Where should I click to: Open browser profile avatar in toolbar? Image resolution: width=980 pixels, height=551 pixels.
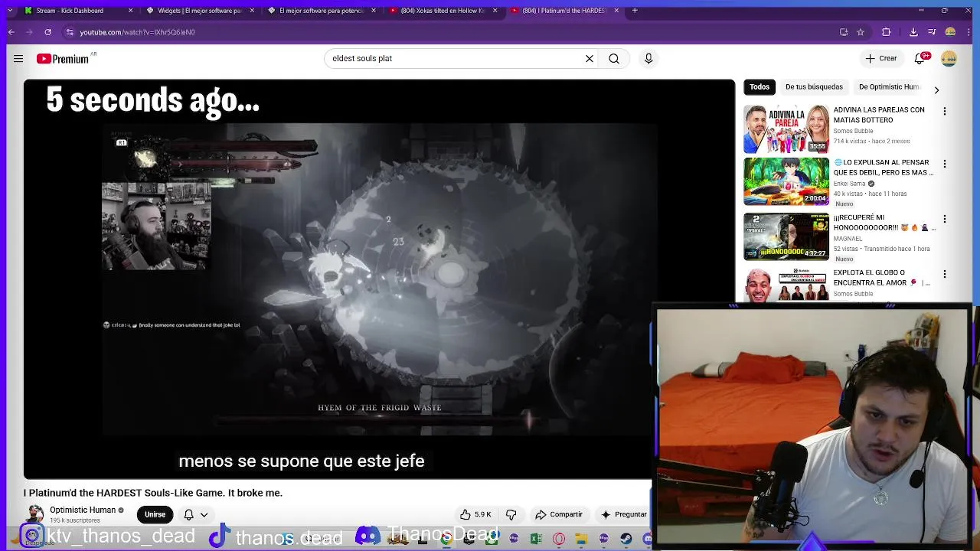point(950,32)
